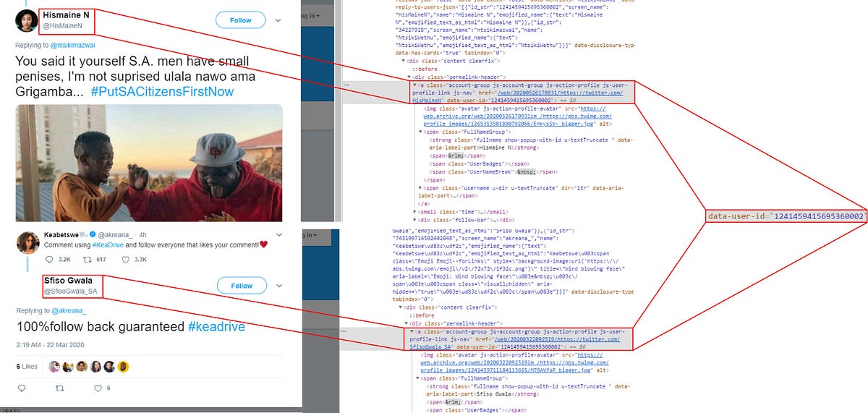The height and width of the screenshot is (413, 868).
Task: Collapse the upper FullNameGroup span node
Action: [x=420, y=132]
